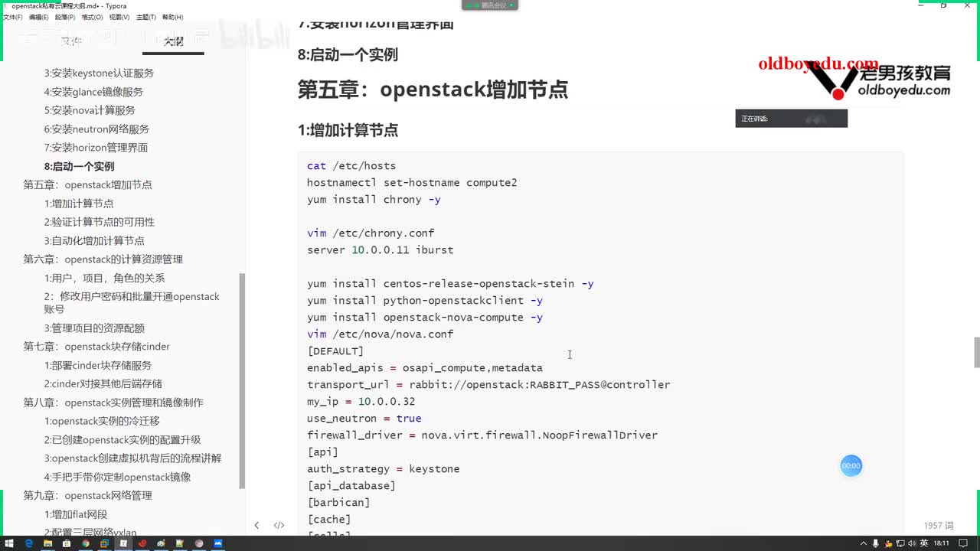Image resolution: width=980 pixels, height=551 pixels.
Task: Select outline item 1:增加flat网段
Action: pyautogui.click(x=76, y=514)
